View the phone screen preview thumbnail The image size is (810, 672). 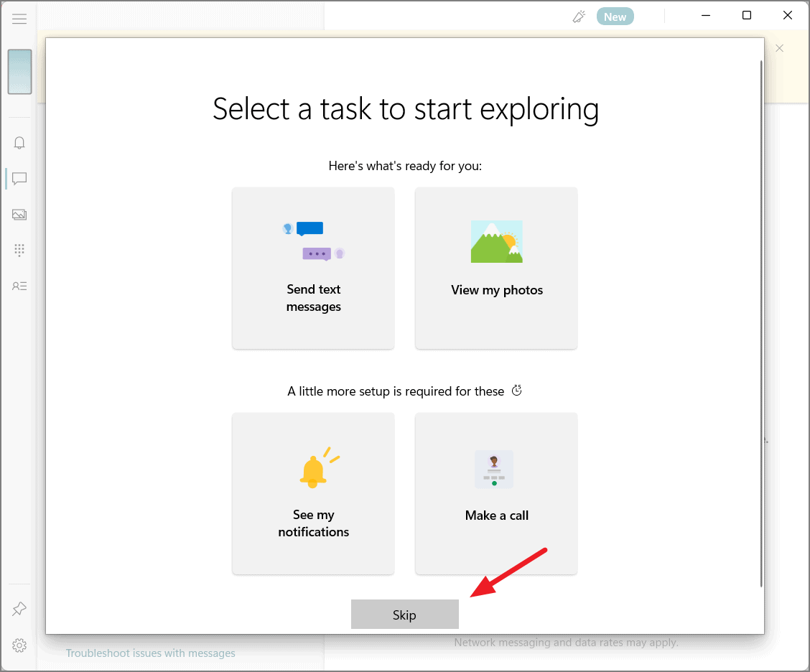[19, 72]
